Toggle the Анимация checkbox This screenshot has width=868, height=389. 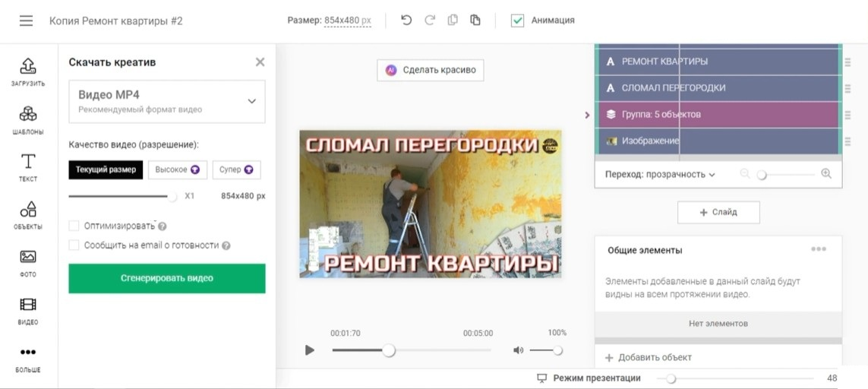[x=518, y=21]
